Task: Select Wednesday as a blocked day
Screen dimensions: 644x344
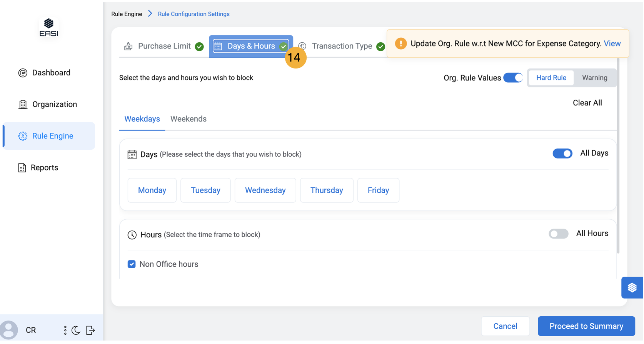Action: (x=265, y=190)
